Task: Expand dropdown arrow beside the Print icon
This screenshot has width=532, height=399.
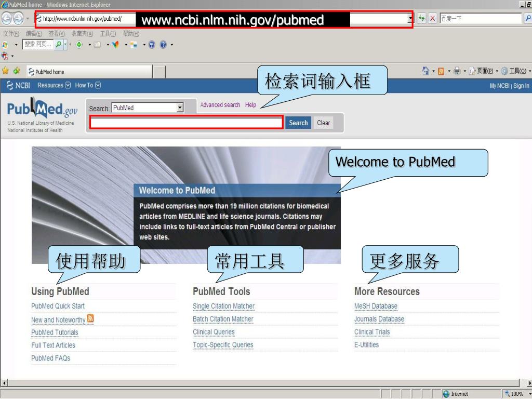Action: [x=464, y=71]
